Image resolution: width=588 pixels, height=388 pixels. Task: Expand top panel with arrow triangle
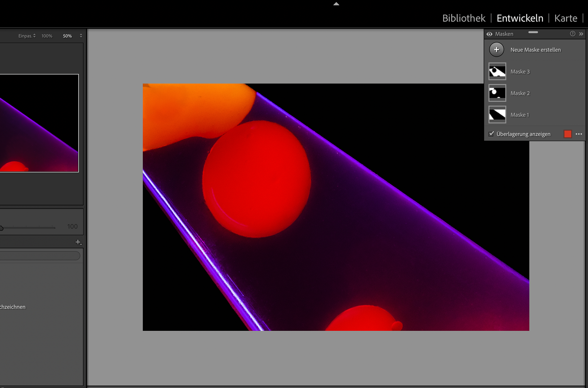[336, 4]
